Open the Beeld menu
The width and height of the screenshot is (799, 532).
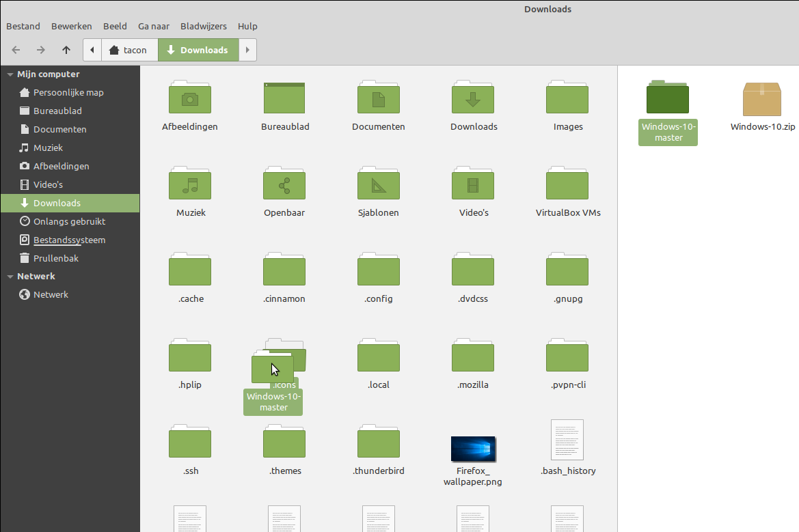(115, 26)
